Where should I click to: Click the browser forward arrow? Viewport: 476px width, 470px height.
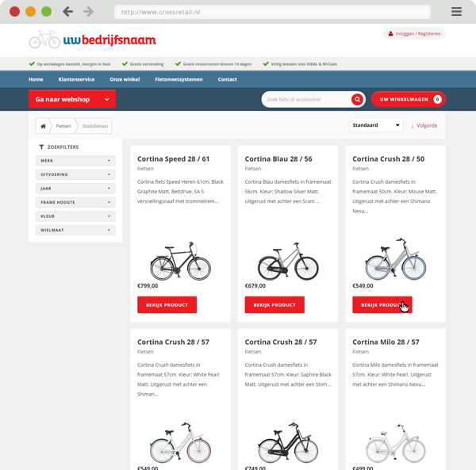[88, 12]
